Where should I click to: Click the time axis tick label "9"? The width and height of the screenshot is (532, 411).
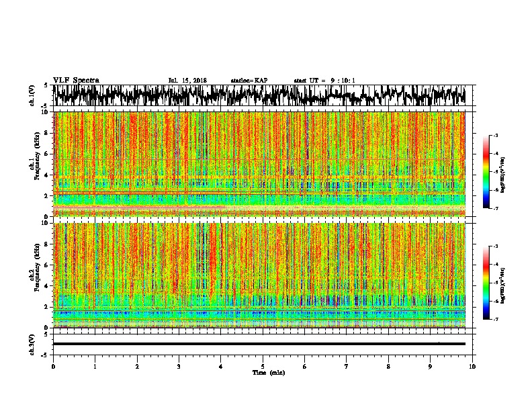point(430,367)
